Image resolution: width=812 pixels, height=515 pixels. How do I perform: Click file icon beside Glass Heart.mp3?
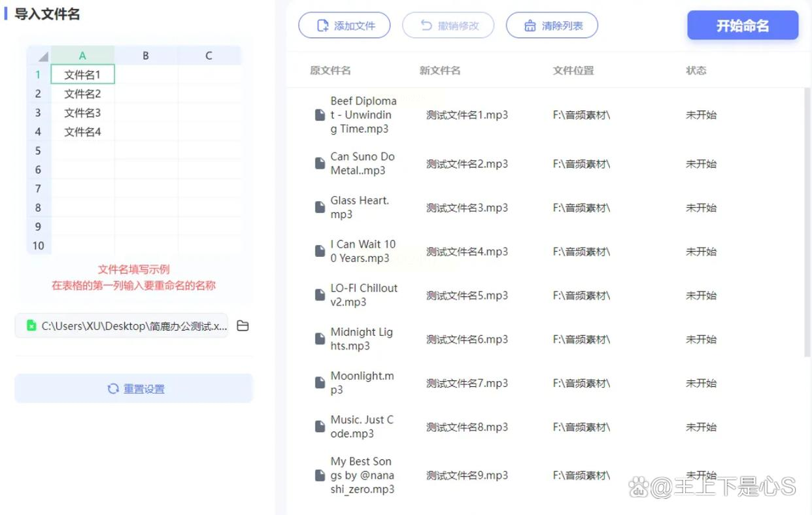[320, 207]
